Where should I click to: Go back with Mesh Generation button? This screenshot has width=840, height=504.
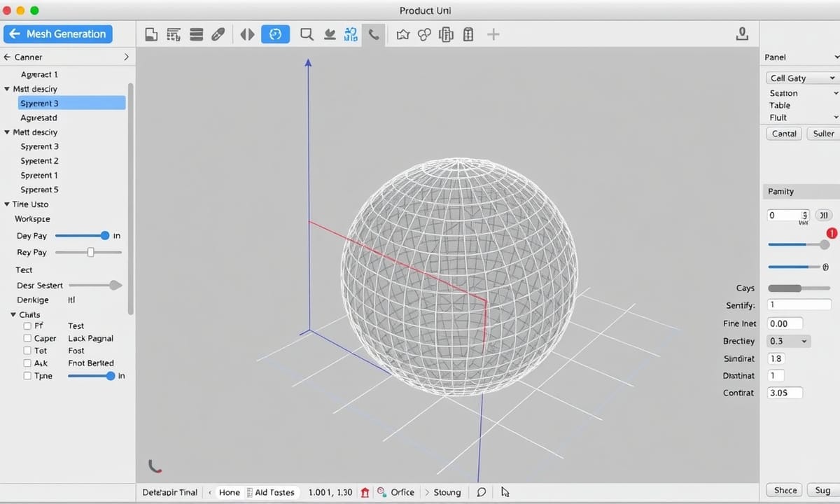tap(58, 34)
